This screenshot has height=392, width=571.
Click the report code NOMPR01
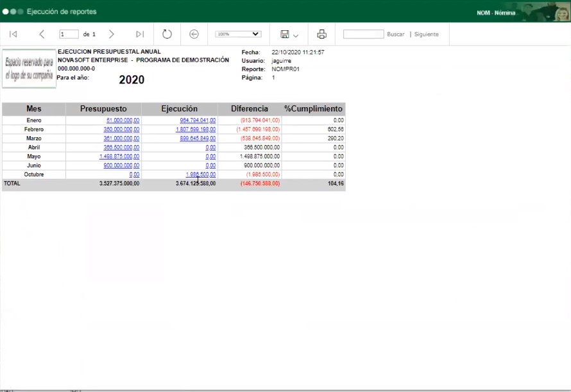pyautogui.click(x=285, y=69)
